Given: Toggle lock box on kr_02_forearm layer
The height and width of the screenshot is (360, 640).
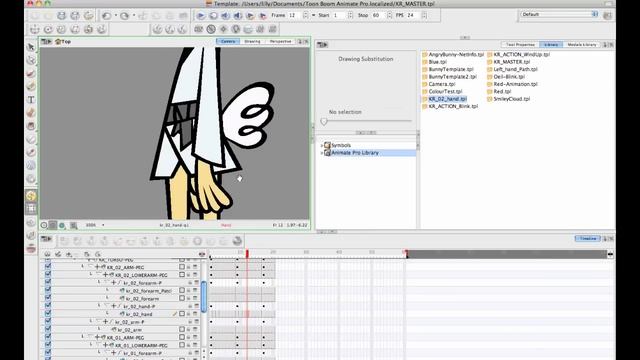Looking at the screenshot, I should 182,298.
